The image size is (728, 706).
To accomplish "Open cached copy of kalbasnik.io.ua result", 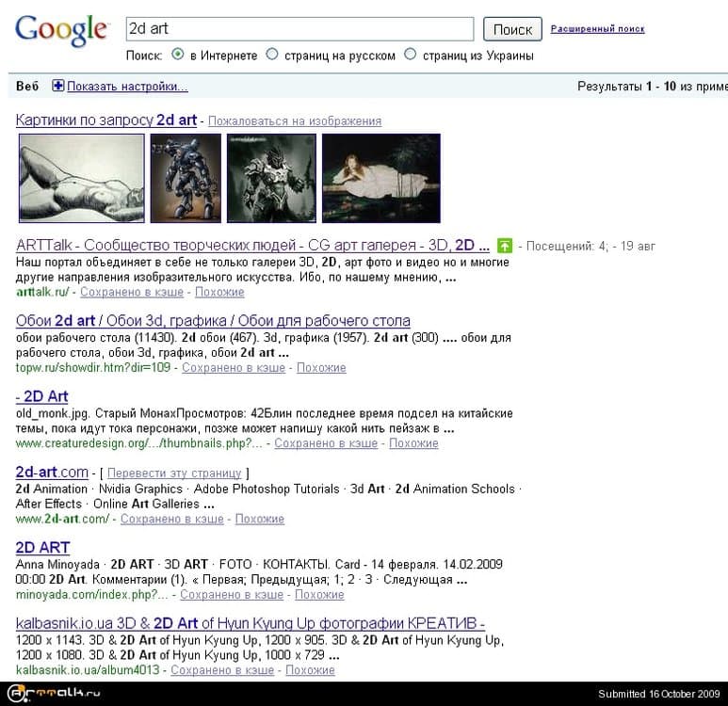I will (222, 670).
